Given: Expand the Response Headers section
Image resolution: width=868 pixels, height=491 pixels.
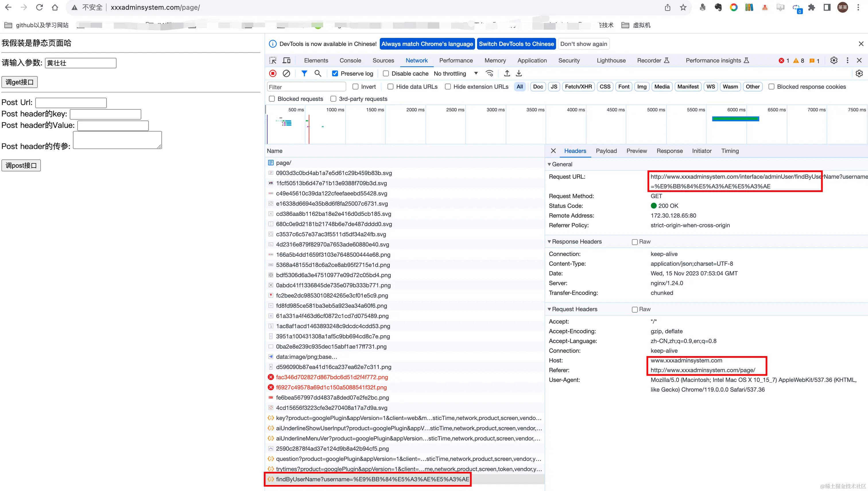Looking at the screenshot, I should (x=549, y=241).
